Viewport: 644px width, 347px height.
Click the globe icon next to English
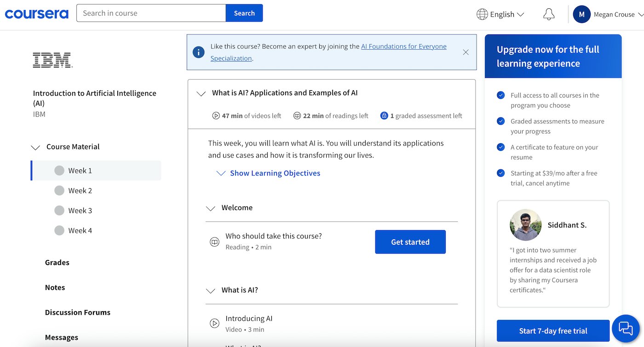(x=482, y=14)
